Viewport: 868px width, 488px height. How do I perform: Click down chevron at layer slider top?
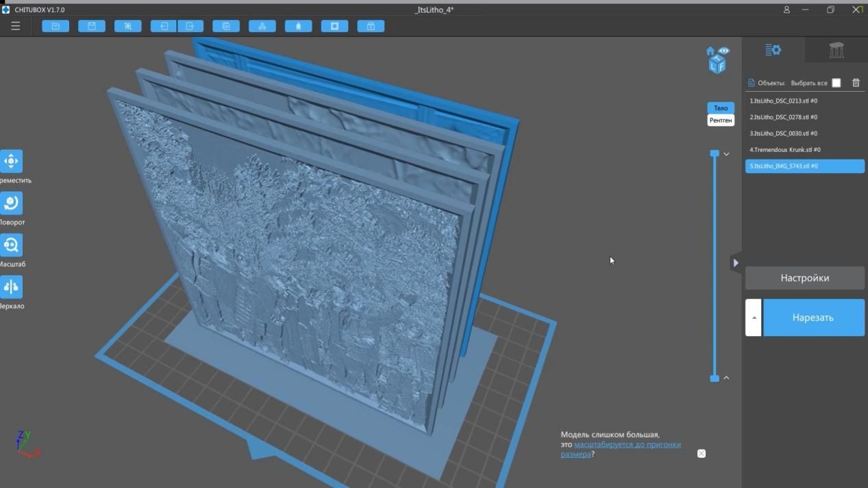(726, 154)
